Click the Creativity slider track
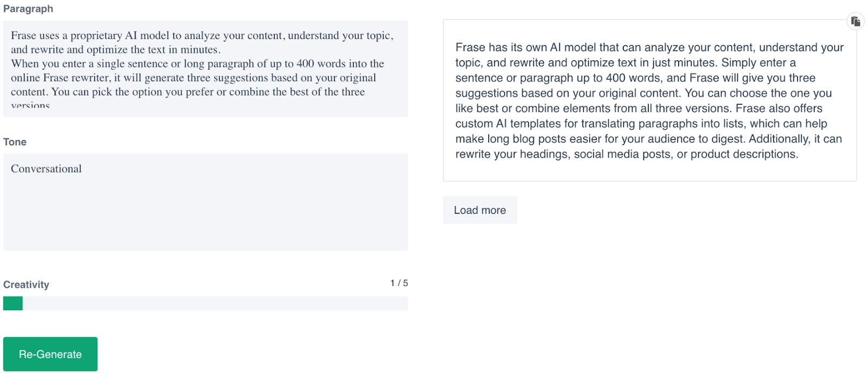Image resolution: width=868 pixels, height=377 pixels. point(217,303)
